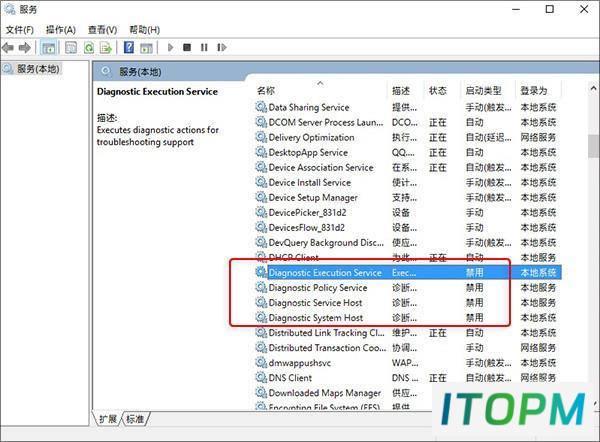Maximize the 服务 window
The height and width of the screenshot is (442, 600).
pos(549,9)
